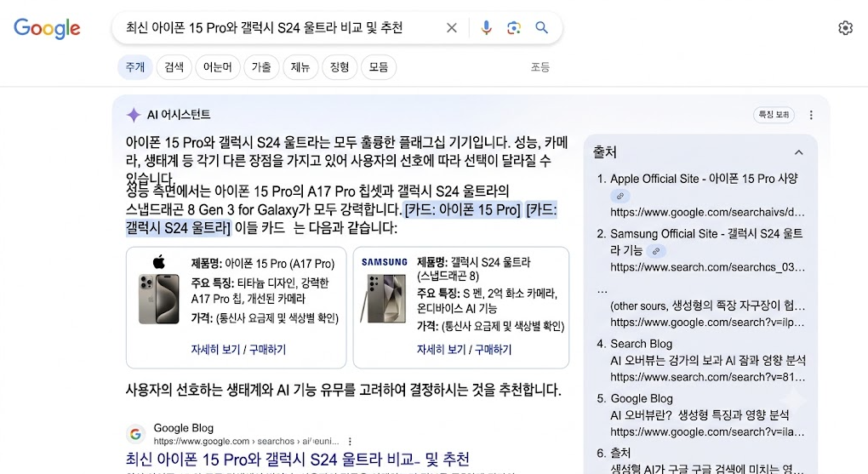Click the Samsung logo in Galaxy card
Image resolution: width=868 pixels, height=474 pixels.
[x=384, y=262]
